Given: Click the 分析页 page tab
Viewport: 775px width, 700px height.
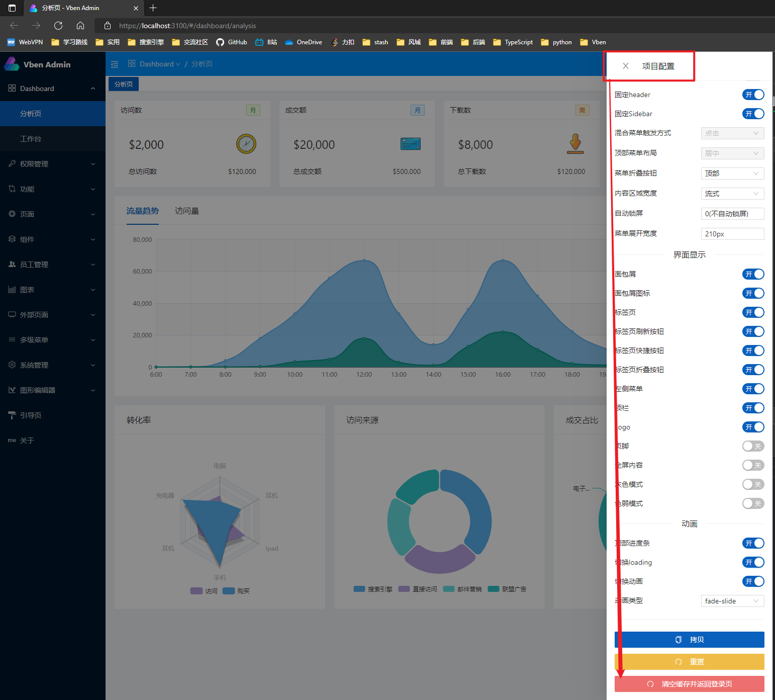Looking at the screenshot, I should pos(124,84).
